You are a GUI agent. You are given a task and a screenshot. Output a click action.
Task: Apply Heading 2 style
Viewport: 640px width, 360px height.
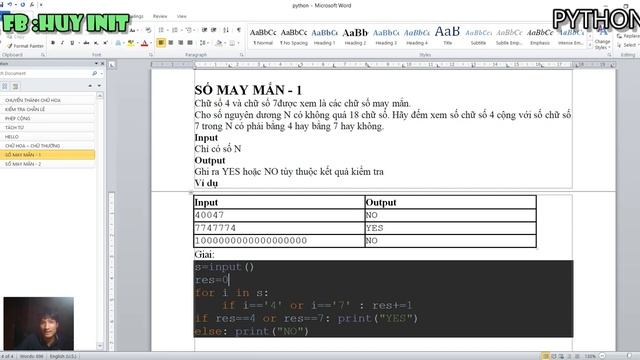(x=355, y=36)
